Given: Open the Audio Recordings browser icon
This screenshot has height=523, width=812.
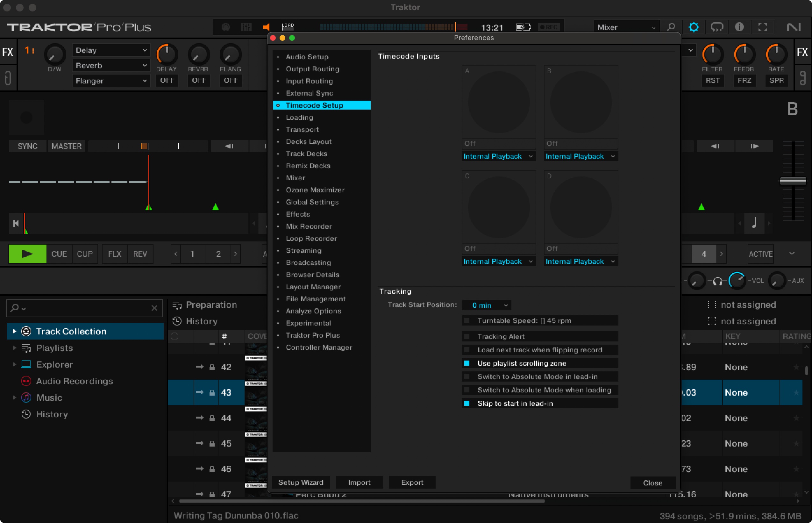Looking at the screenshot, I should pyautogui.click(x=26, y=381).
